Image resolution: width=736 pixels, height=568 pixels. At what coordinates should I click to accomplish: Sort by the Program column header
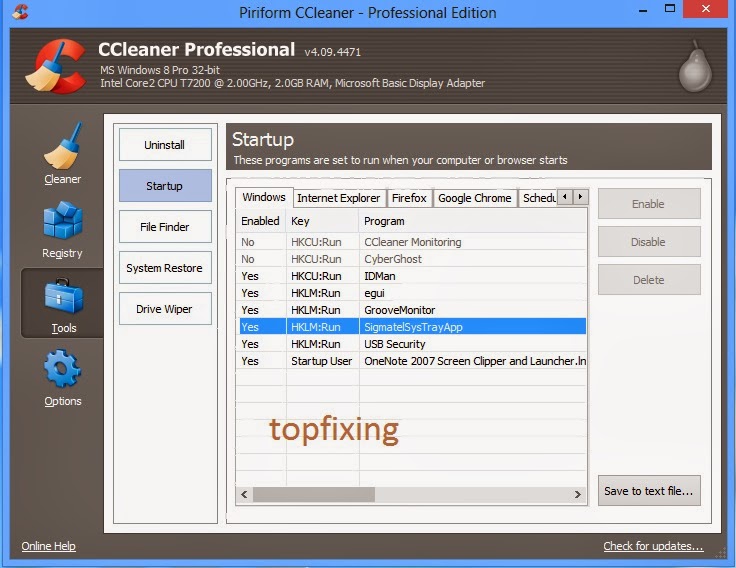pyautogui.click(x=473, y=221)
